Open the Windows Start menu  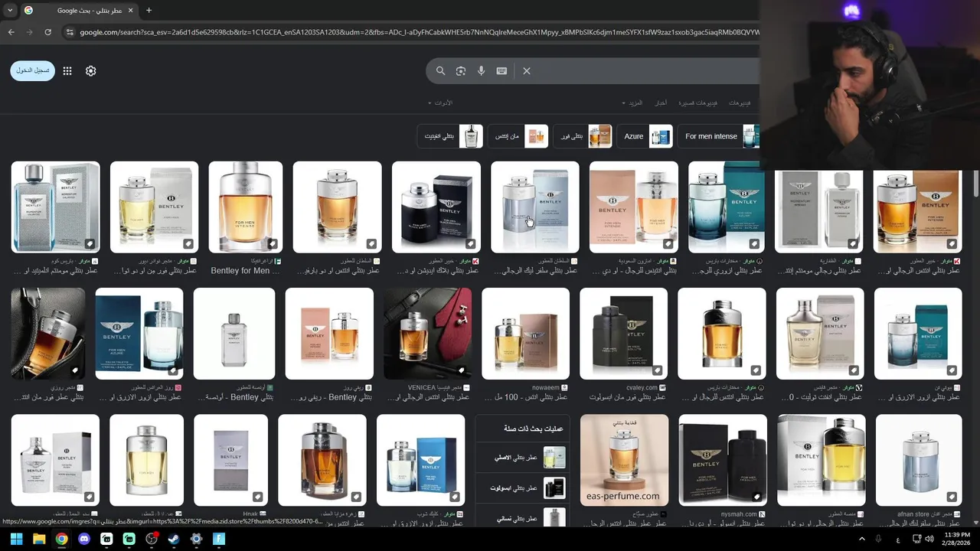(16, 539)
